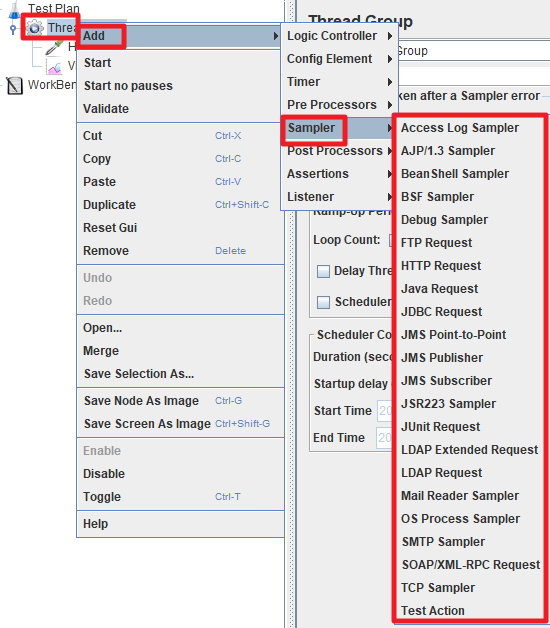This screenshot has height=628, width=550.
Task: Add a TCP Sampler
Action: (470, 588)
